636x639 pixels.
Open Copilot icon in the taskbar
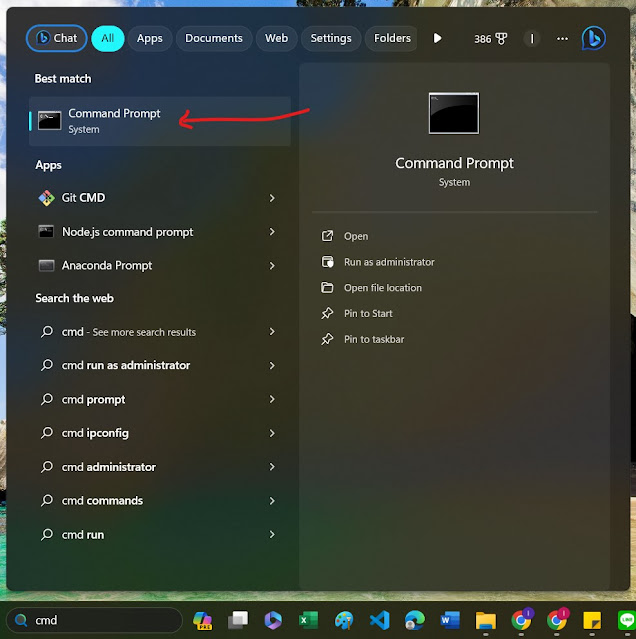tap(202, 620)
